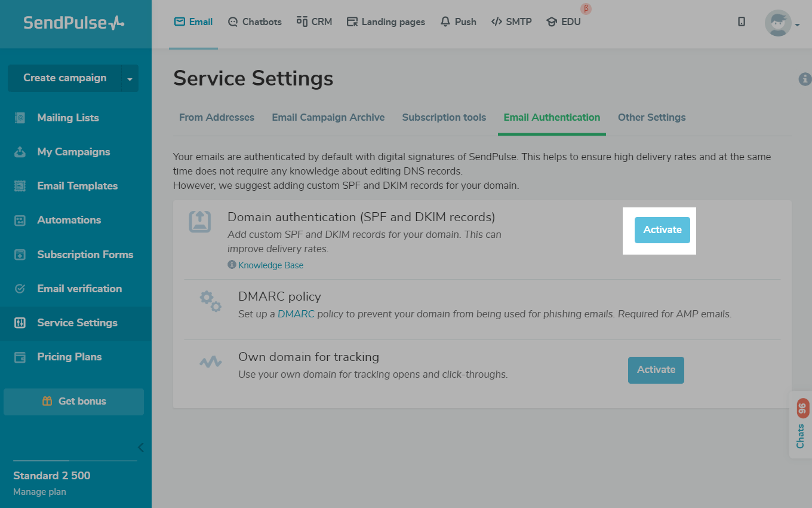Switch to the Other Settings tab
Viewport: 812px width, 508px height.
click(651, 117)
